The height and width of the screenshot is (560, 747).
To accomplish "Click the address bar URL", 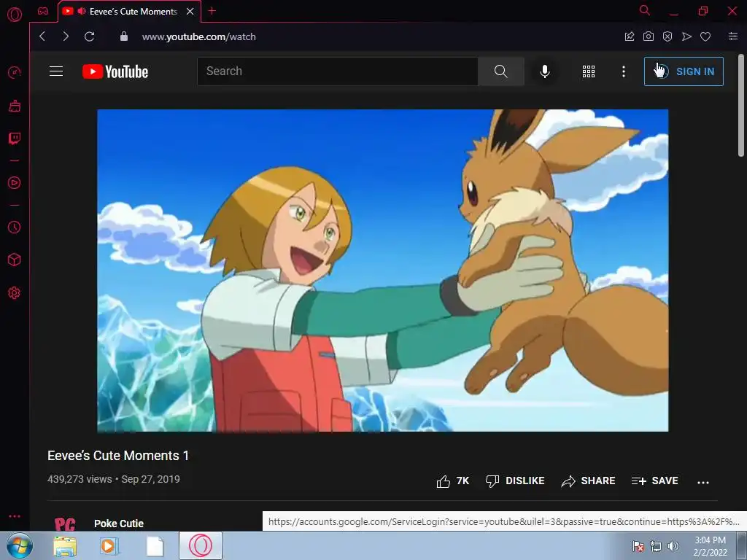I will [198, 36].
